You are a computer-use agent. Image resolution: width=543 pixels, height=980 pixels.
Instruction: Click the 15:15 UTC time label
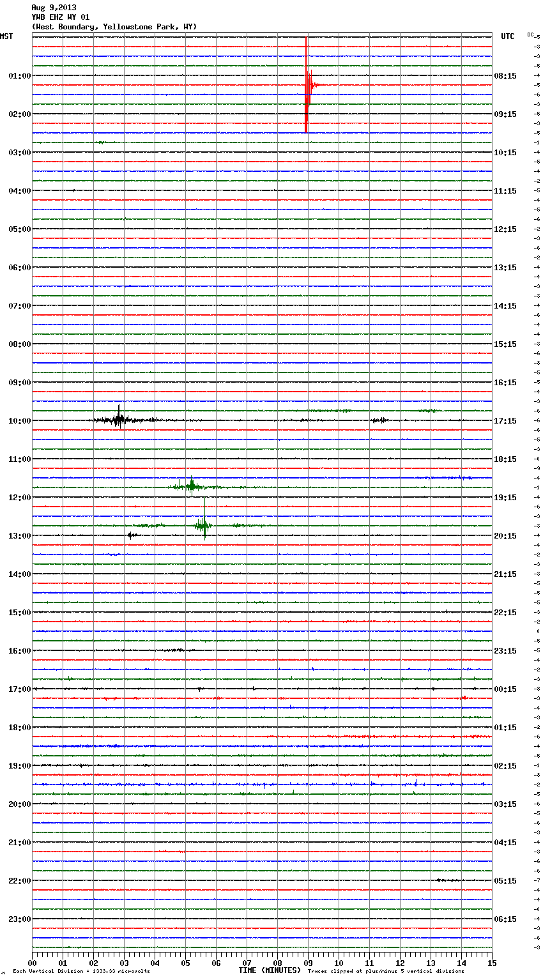pos(505,344)
